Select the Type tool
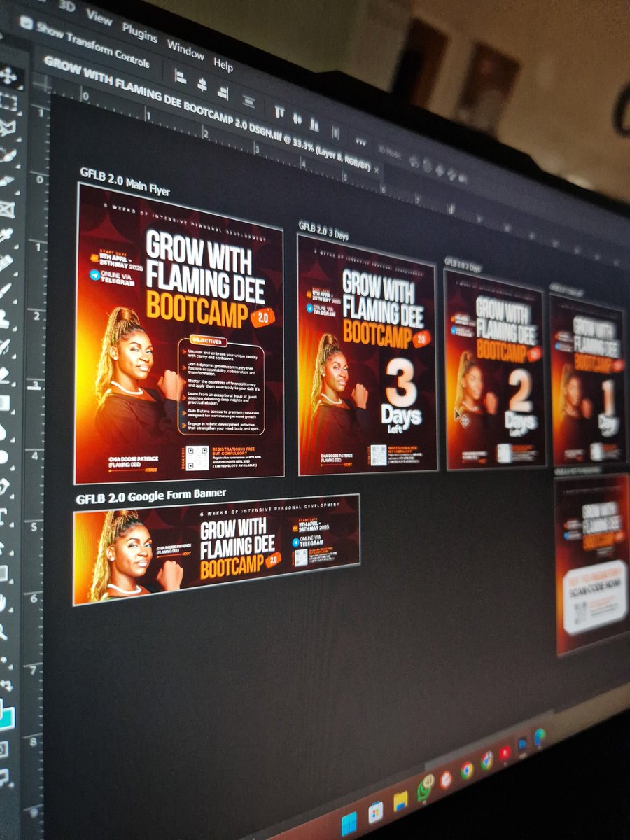The width and height of the screenshot is (630, 840). [3, 517]
